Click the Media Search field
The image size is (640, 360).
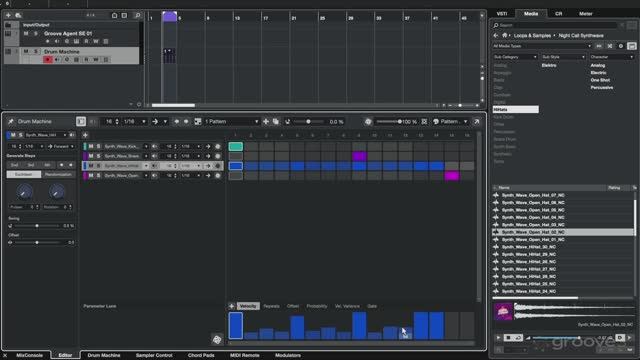[x=555, y=25]
